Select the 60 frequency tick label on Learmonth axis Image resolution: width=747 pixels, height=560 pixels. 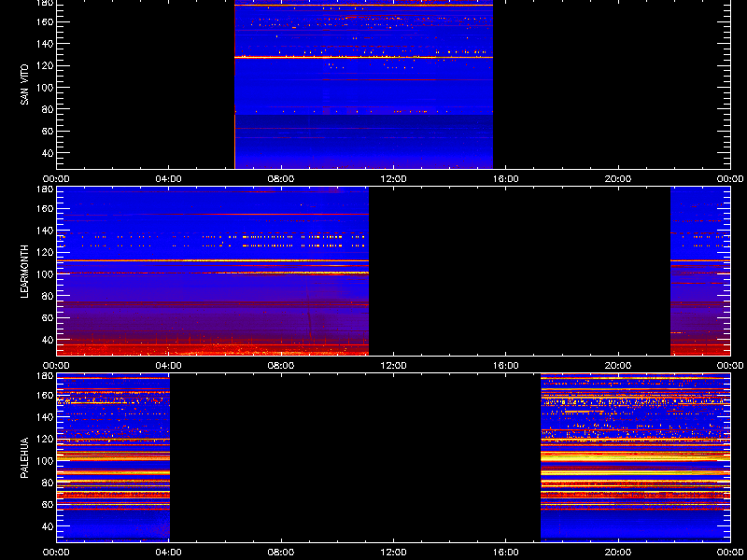(x=48, y=317)
